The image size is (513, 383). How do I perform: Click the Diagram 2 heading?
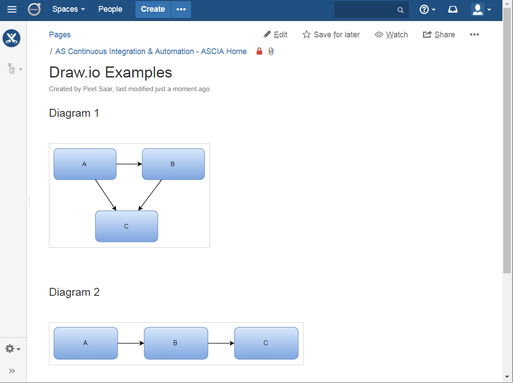pyautogui.click(x=74, y=292)
